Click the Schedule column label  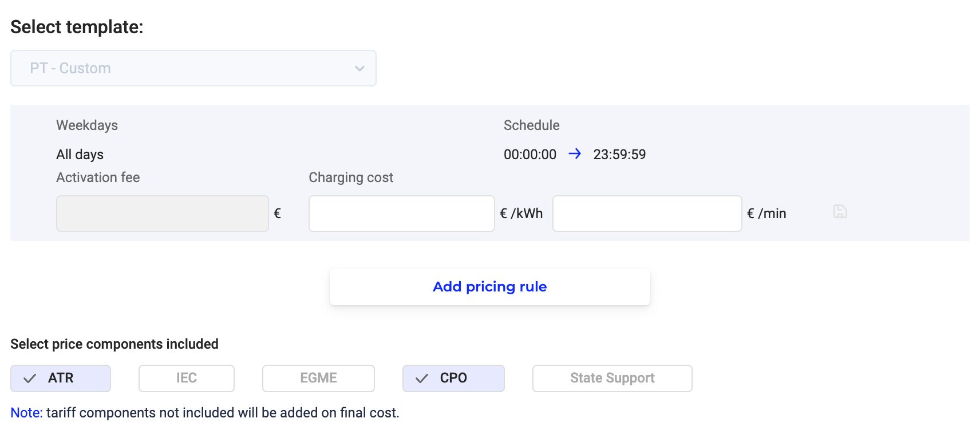(x=531, y=125)
